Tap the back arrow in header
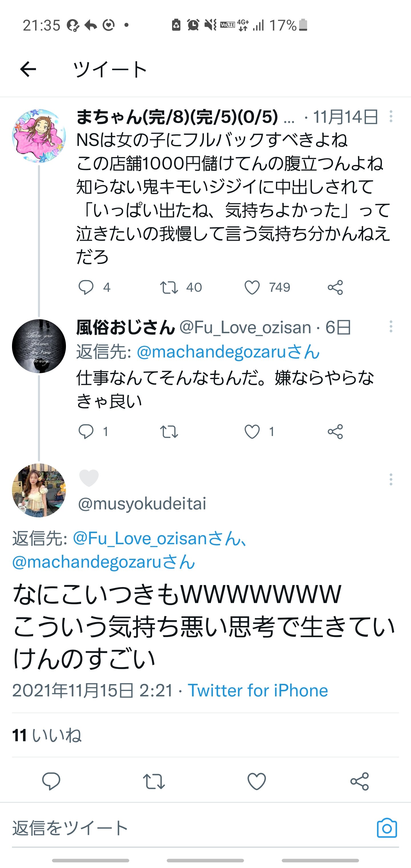 (x=28, y=69)
